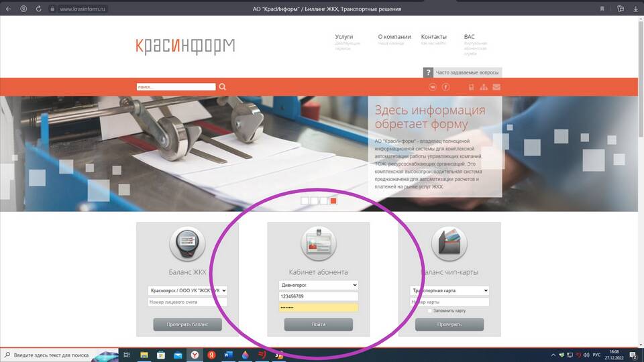
Task: Click the question mark FAQ icon
Action: click(x=428, y=72)
